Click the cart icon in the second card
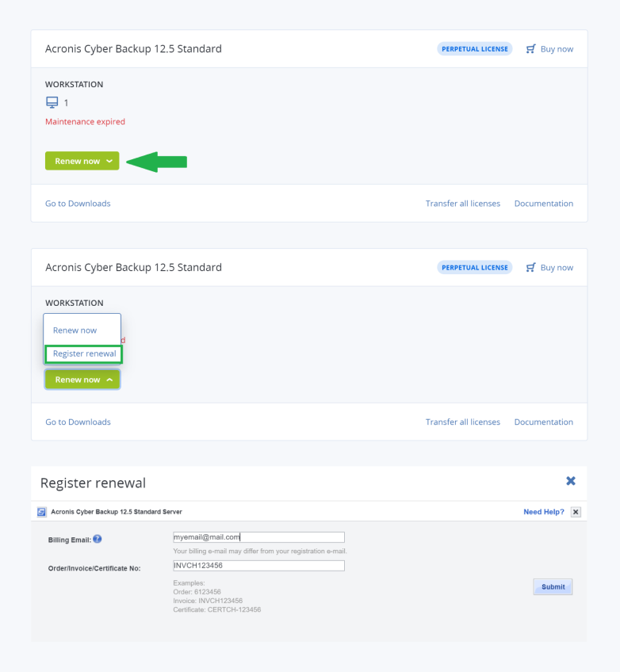 click(x=531, y=267)
